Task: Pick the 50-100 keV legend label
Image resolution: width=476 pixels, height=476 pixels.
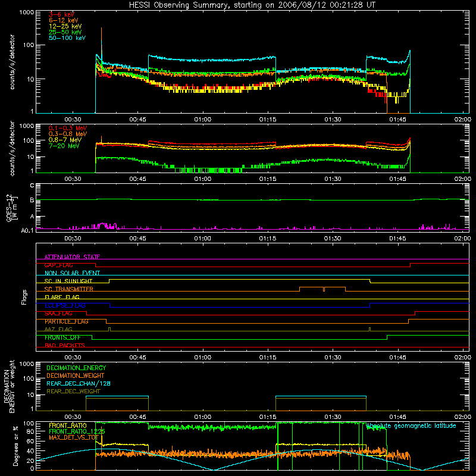Action: tap(67, 38)
